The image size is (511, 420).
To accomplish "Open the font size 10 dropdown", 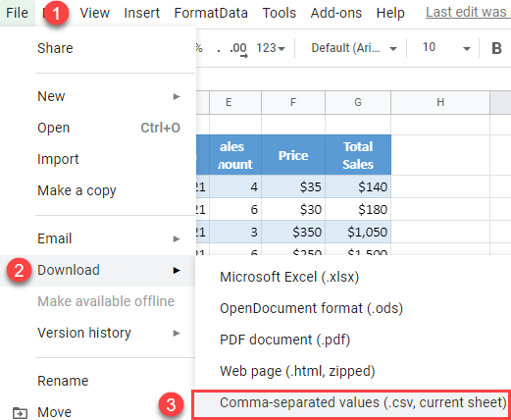I will (446, 48).
